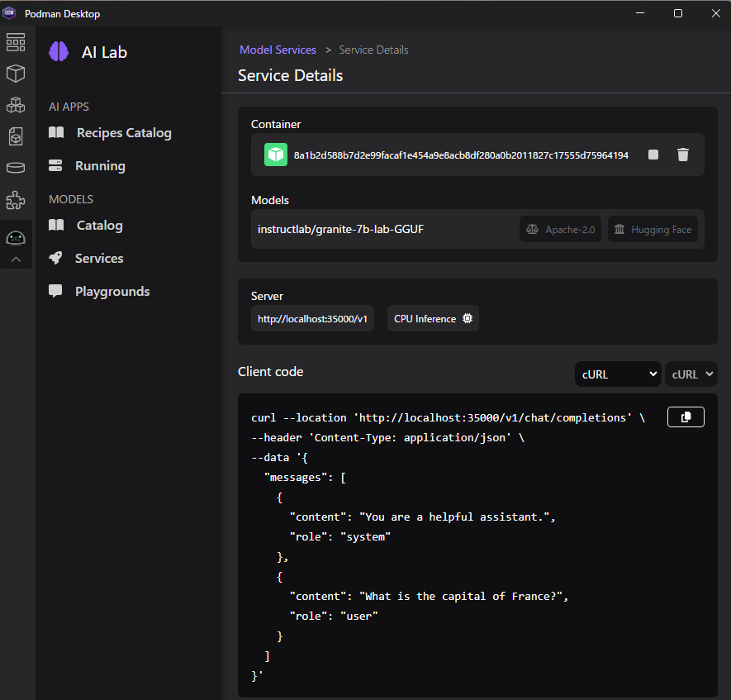The image size is (731, 700).
Task: Click the Playgrounds chat bubble icon
Action: tap(55, 291)
